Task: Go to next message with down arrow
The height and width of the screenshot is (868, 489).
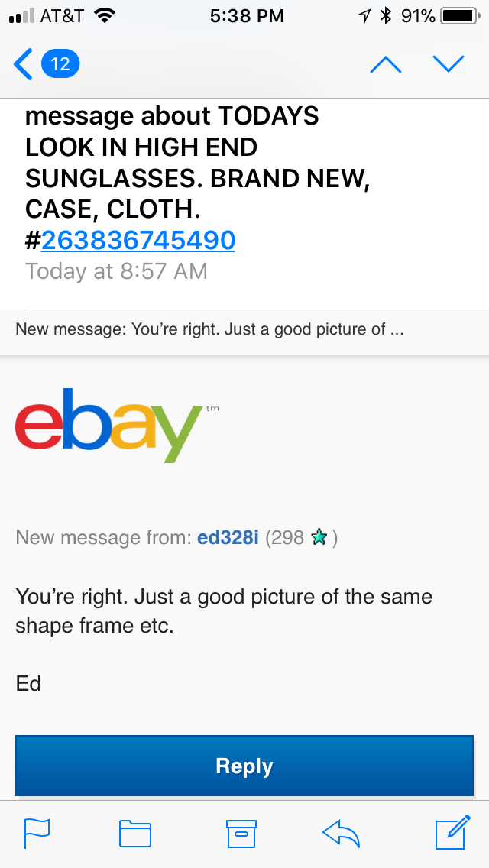Action: [448, 64]
